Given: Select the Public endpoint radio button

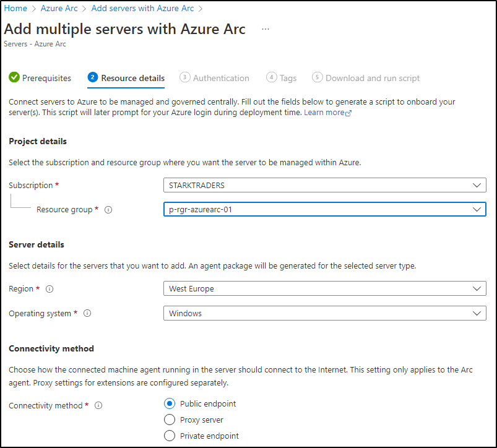Looking at the screenshot, I should click(170, 403).
